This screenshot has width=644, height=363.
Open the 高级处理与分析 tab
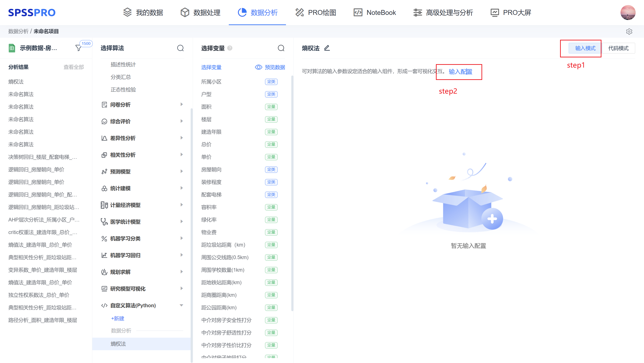tap(443, 13)
